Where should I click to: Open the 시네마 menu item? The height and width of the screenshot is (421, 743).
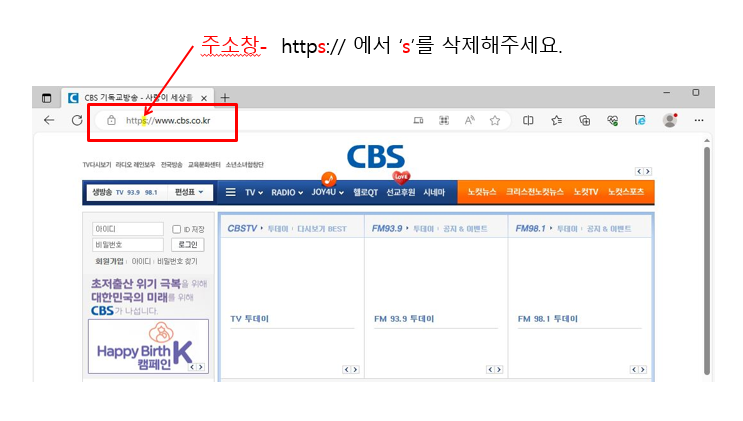(x=434, y=192)
